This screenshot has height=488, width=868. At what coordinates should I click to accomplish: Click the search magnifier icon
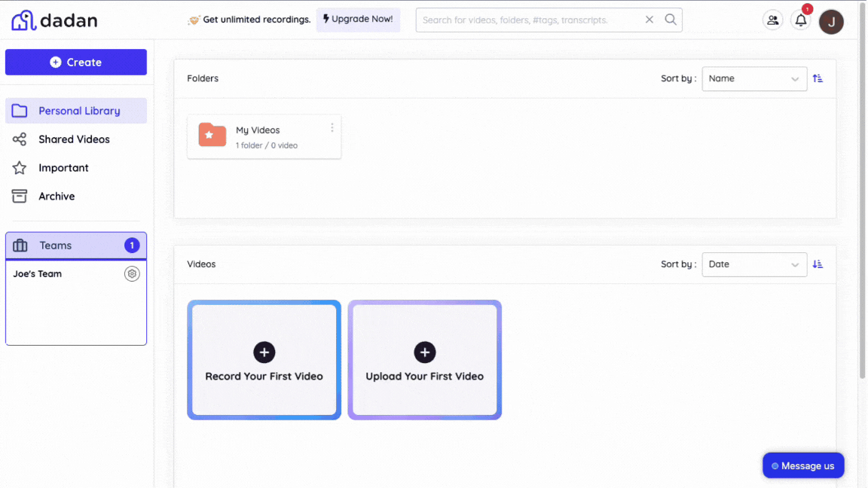(x=670, y=20)
